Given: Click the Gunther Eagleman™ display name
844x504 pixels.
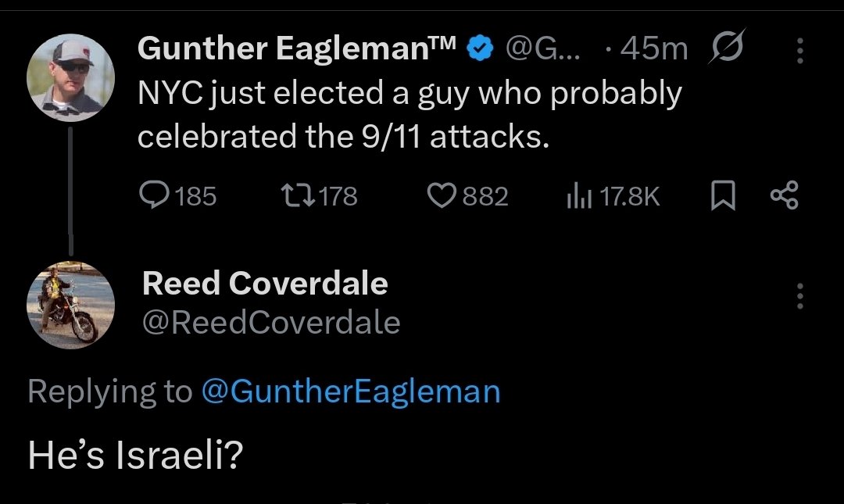Looking at the screenshot, I should (297, 48).
